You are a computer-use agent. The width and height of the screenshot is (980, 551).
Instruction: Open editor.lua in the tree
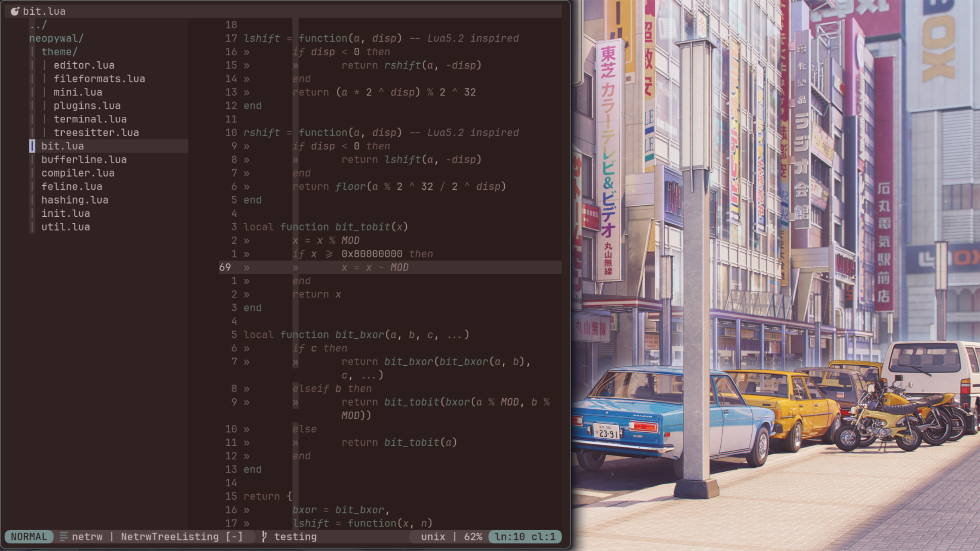(x=84, y=65)
